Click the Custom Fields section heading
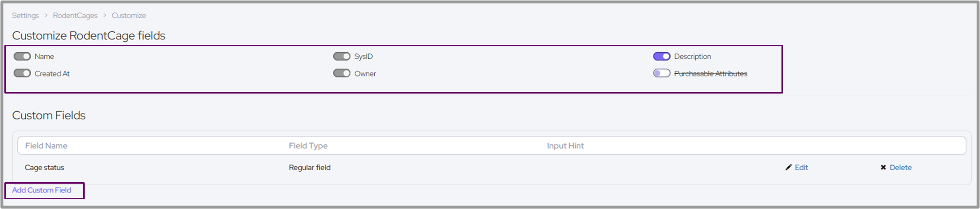The width and height of the screenshot is (980, 209). 49,115
